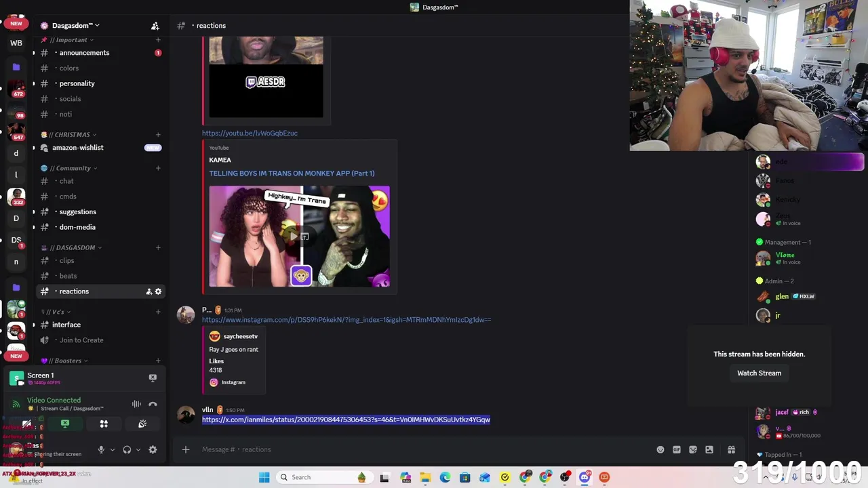Expand the Dasgasdom™ server menu
The width and height of the screenshot is (868, 488).
75,26
